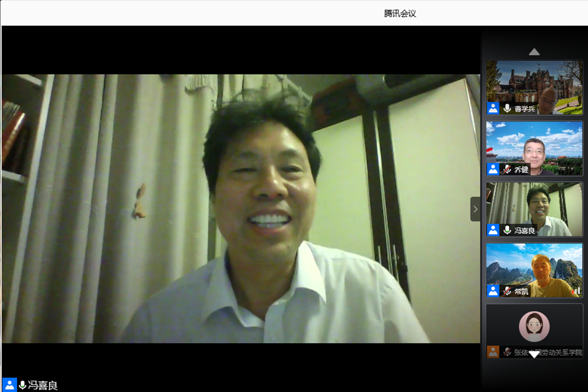Click 冯喜良's blue profile icon in sidebar
588x392 pixels.
[493, 230]
